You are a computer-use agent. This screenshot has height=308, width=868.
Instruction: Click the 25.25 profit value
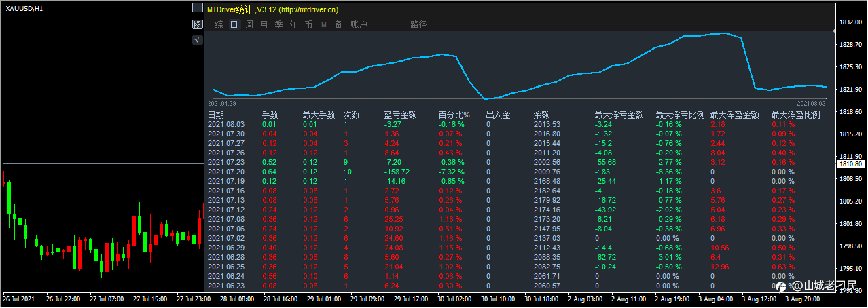pyautogui.click(x=394, y=219)
